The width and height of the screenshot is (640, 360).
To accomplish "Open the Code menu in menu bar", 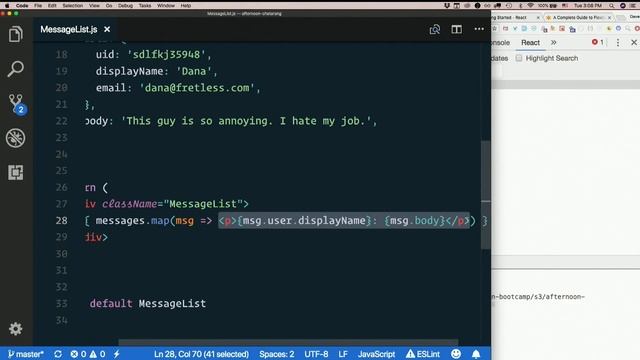I will [x=22, y=6].
